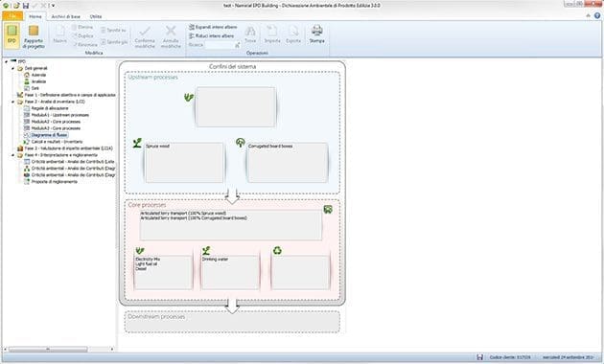Click the Importa icon
604x364 pixels.
point(272,31)
